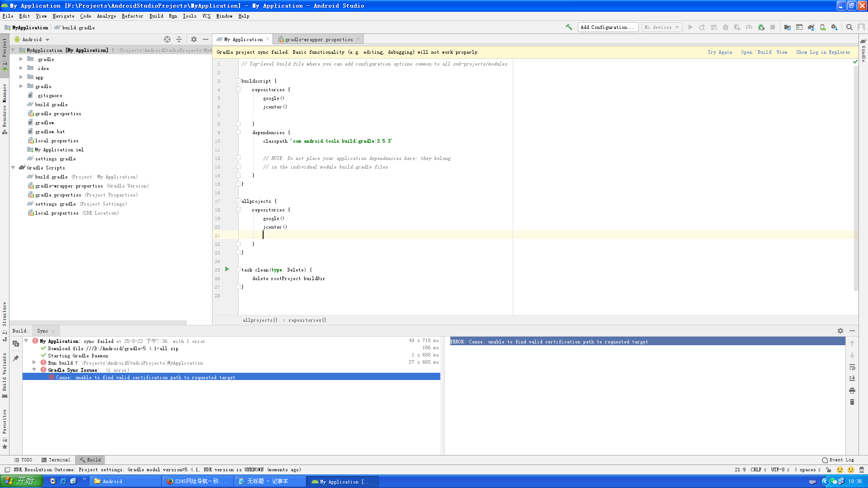Viewport: 868px width, 488px height.
Task: Open the 4 spaces indent dropdown
Action: tap(807, 470)
